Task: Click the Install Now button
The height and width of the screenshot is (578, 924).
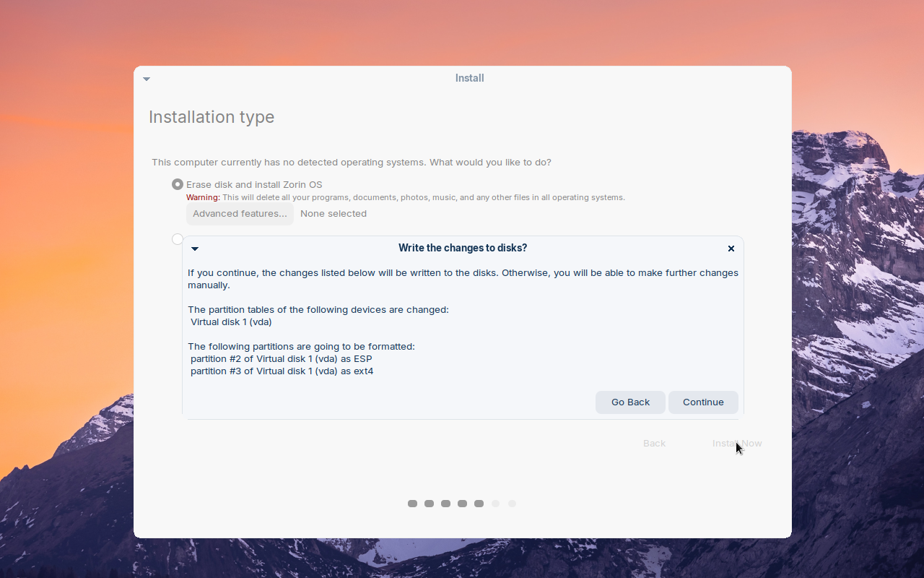Action: (737, 444)
